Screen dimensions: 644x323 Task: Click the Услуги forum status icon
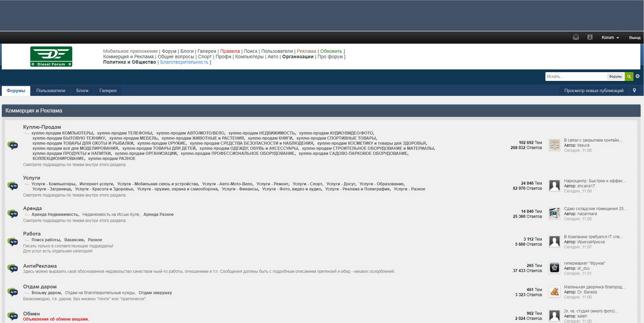[12, 186]
